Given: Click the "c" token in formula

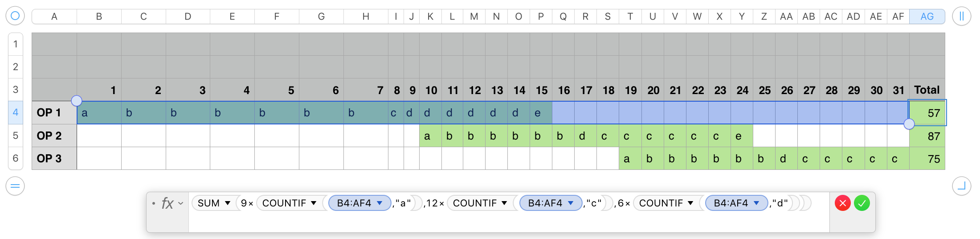Looking at the screenshot, I should click(594, 203).
